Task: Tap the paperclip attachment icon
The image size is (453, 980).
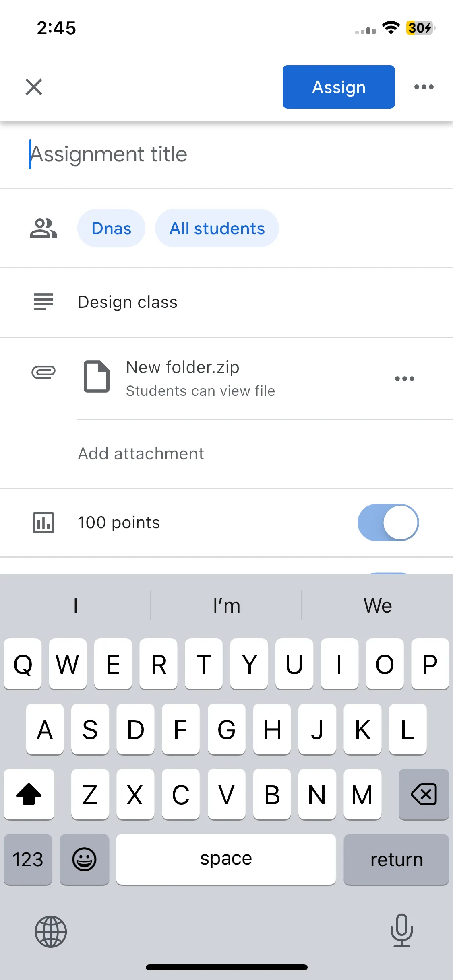Action: [43, 372]
